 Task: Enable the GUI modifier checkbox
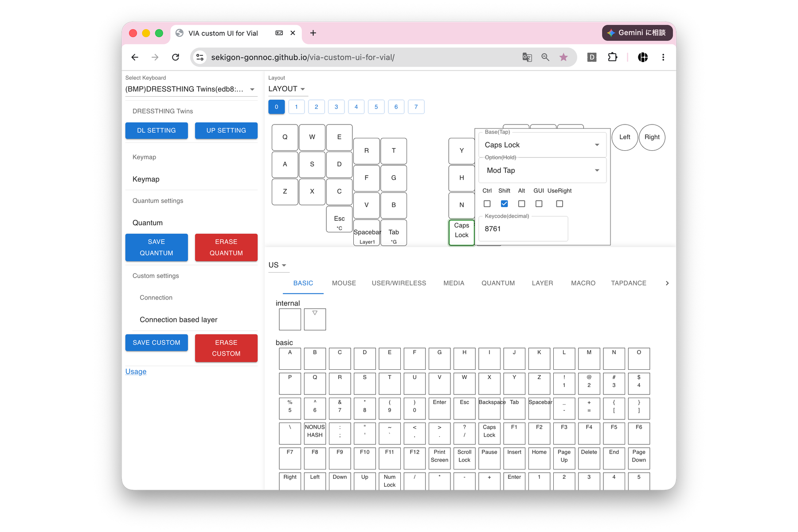tap(539, 204)
